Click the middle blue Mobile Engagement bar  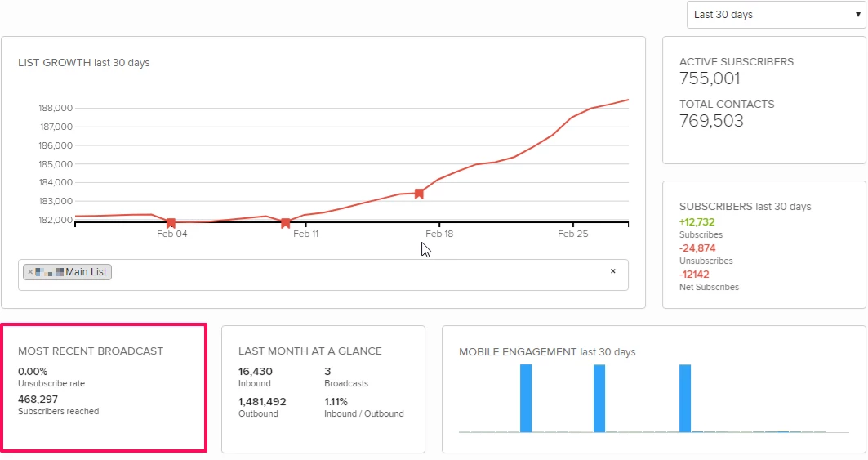pyautogui.click(x=599, y=398)
